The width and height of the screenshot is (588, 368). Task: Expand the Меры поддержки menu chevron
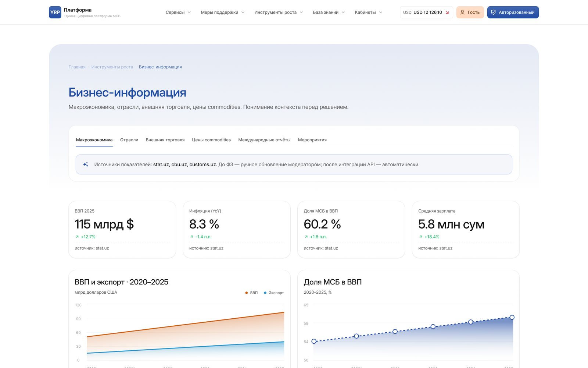(x=243, y=12)
